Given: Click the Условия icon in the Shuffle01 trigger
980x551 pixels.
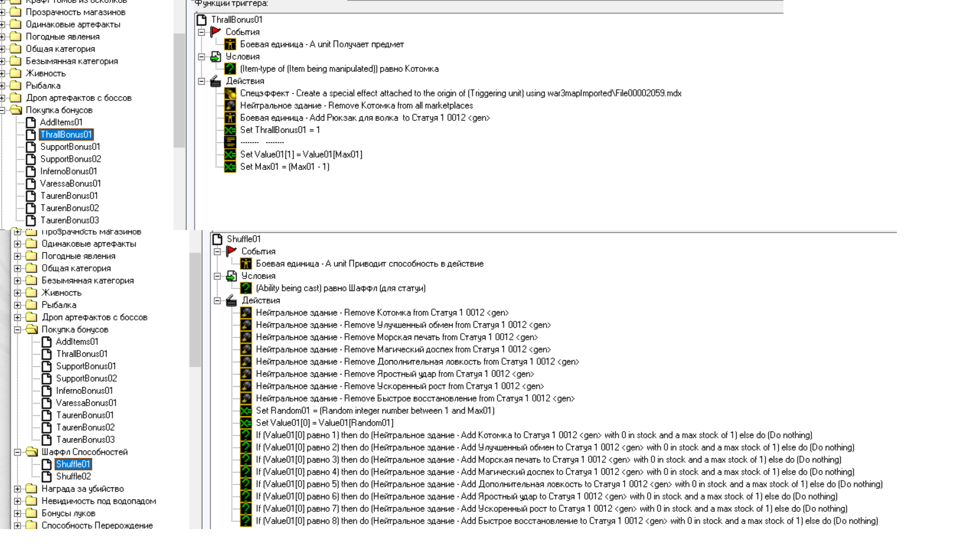Looking at the screenshot, I should pos(232,276).
